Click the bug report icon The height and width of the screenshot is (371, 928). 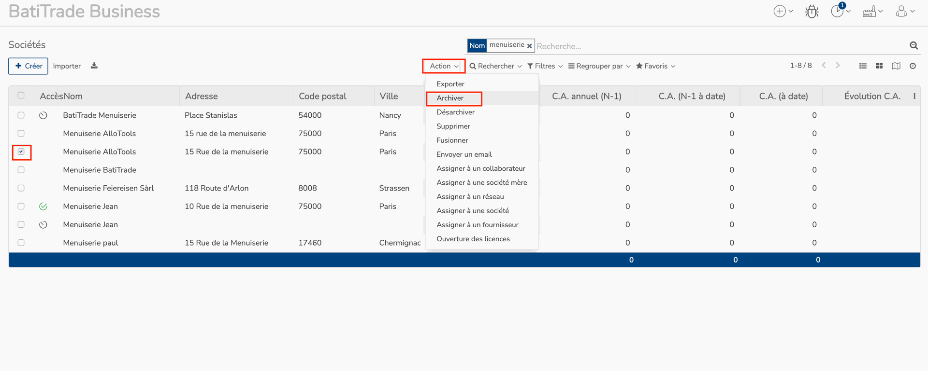pyautogui.click(x=811, y=11)
